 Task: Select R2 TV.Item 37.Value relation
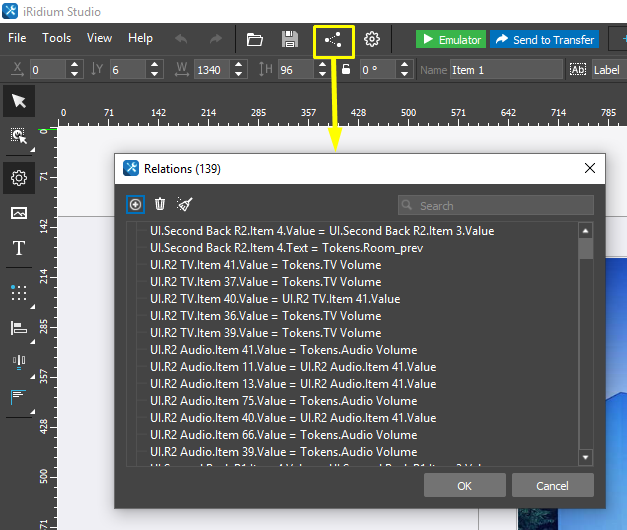266,282
